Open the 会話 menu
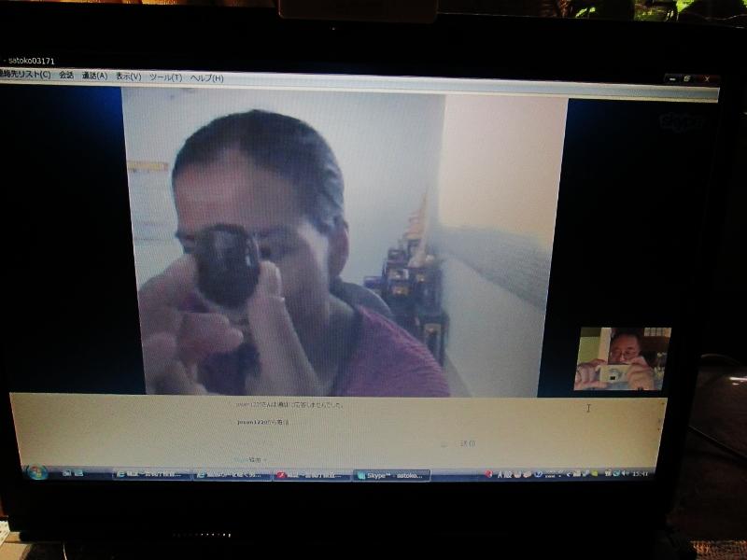The height and width of the screenshot is (560, 747). coord(66,76)
